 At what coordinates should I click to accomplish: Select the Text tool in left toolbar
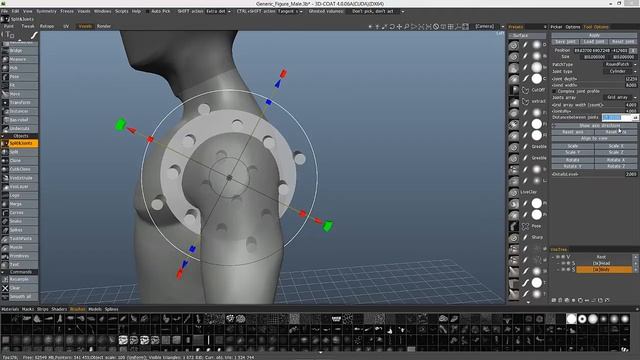click(x=20, y=264)
